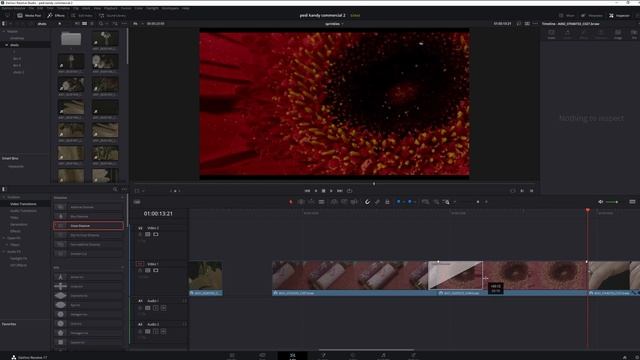Viewport: 640px width, 360px height.
Task: Toggle the Inspector panel button
Action: [x=619, y=16]
